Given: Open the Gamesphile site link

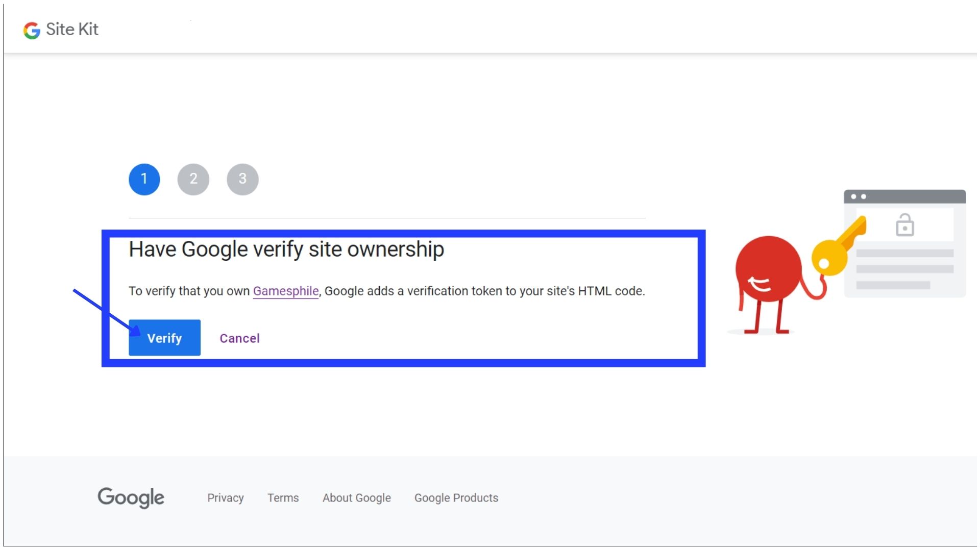Looking at the screenshot, I should point(286,291).
